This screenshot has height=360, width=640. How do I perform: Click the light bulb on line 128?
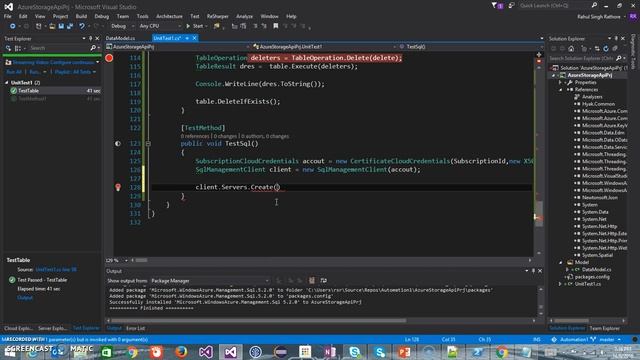pyautogui.click(x=118, y=187)
